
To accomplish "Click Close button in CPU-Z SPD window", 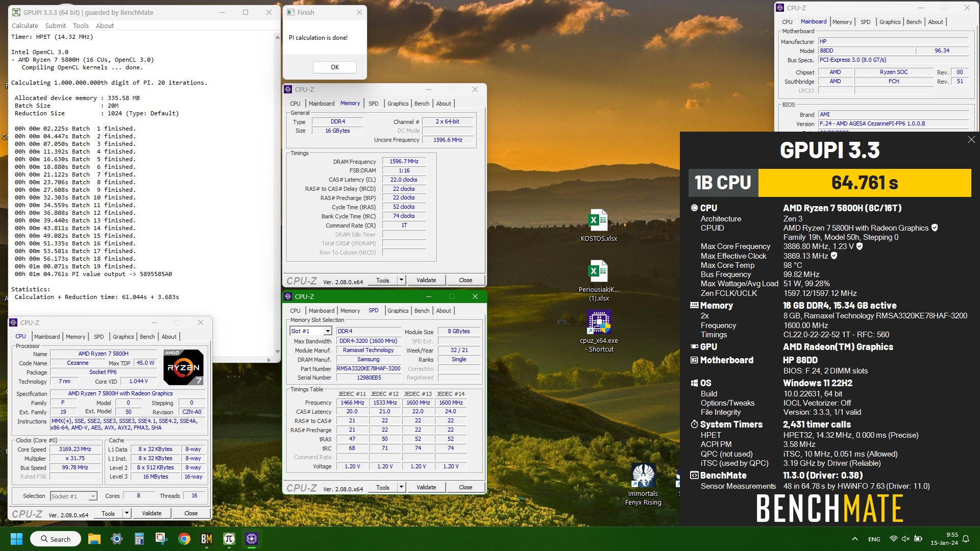I will [465, 487].
